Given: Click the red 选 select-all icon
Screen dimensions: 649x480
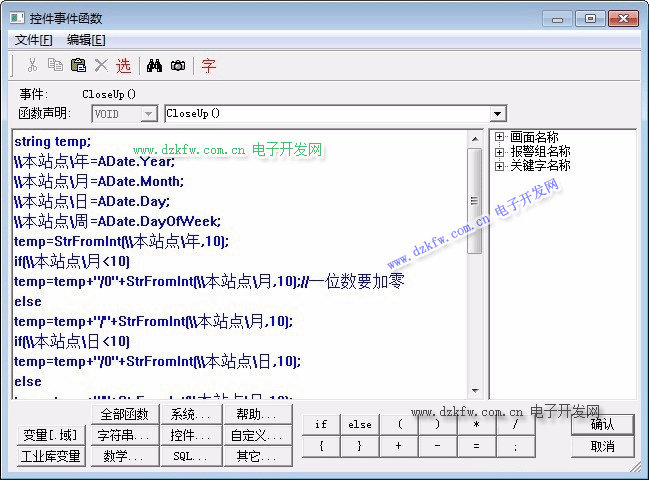Looking at the screenshot, I should [x=123, y=66].
